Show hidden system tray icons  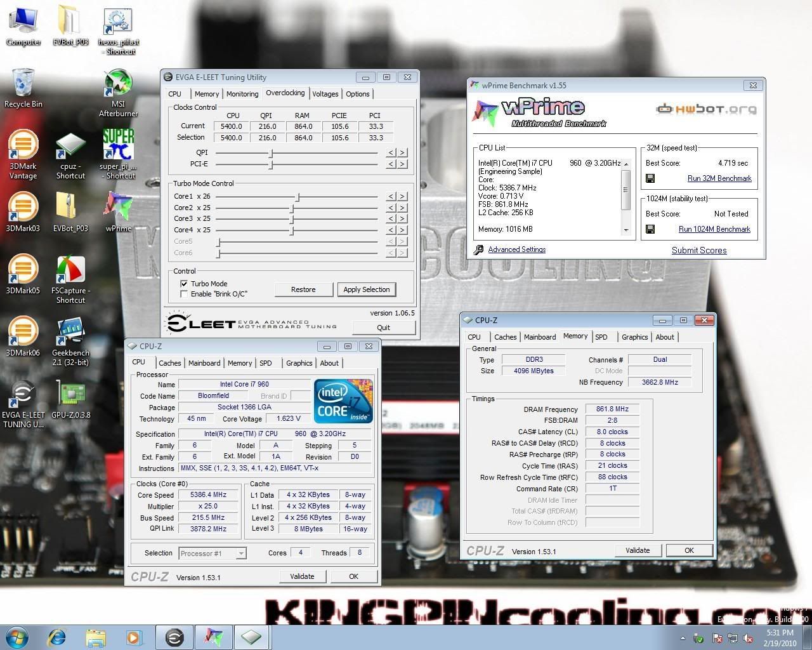(x=683, y=638)
